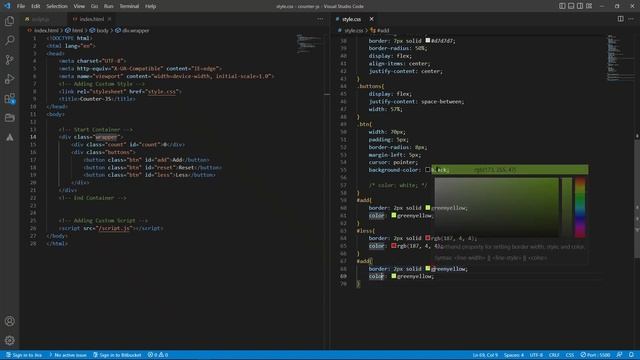The width and height of the screenshot is (640, 360).
Task: Click Ln 69, Col 9 cursor position indicator
Action: click(x=485, y=355)
